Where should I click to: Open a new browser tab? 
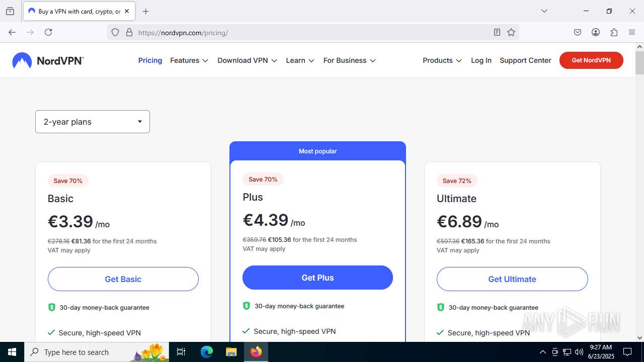145,11
